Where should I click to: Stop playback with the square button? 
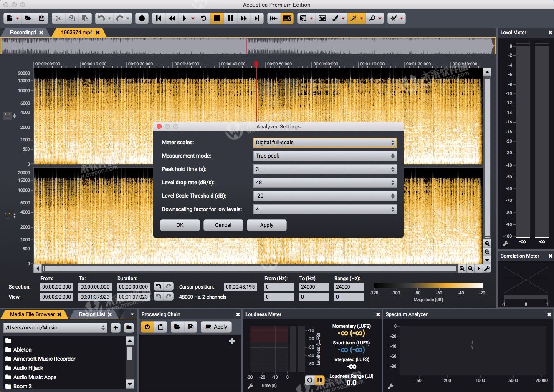click(217, 18)
